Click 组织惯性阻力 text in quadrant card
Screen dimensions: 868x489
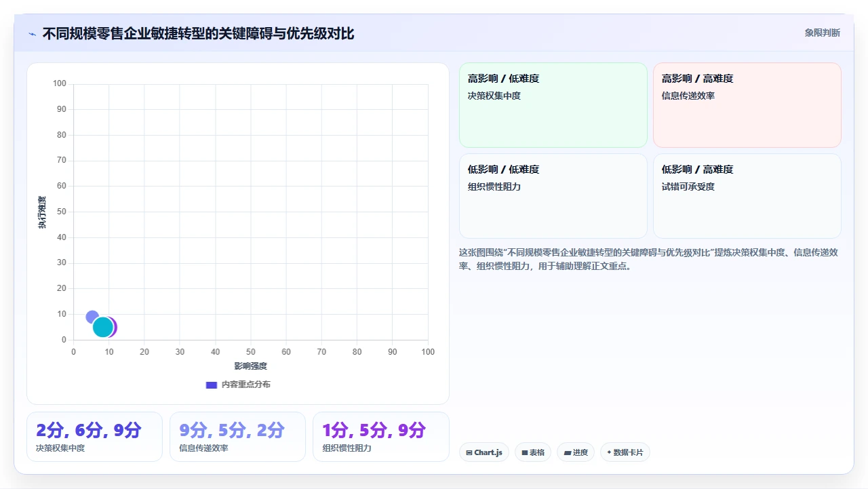(494, 187)
